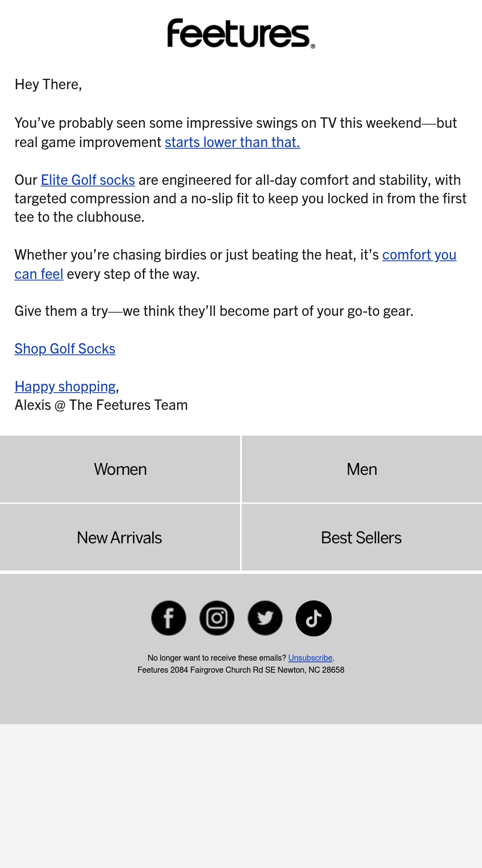Open the Shop Golf Socks link

pyautogui.click(x=65, y=349)
